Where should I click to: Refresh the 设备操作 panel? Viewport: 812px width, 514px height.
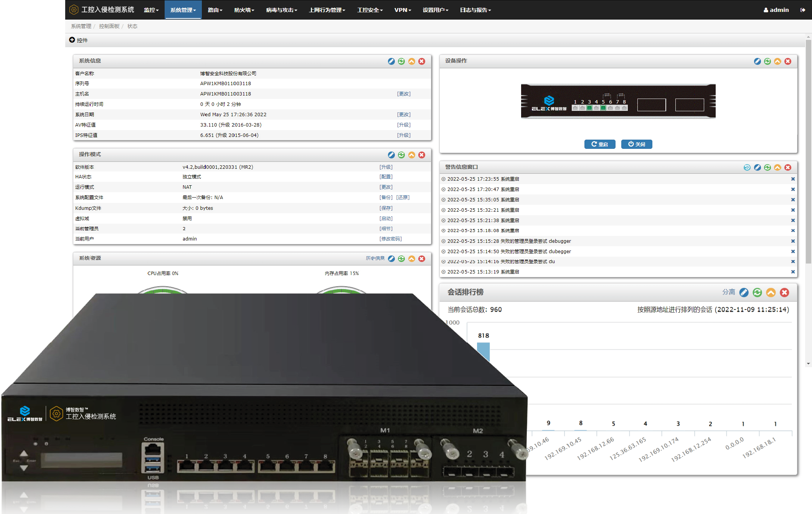click(x=767, y=61)
